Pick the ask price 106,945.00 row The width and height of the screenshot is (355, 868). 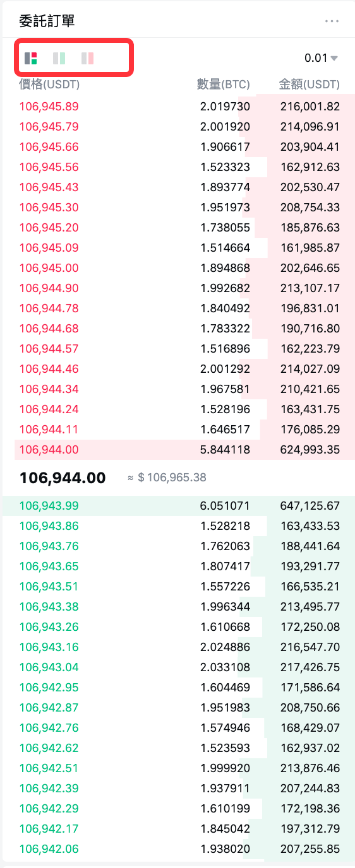click(x=179, y=268)
